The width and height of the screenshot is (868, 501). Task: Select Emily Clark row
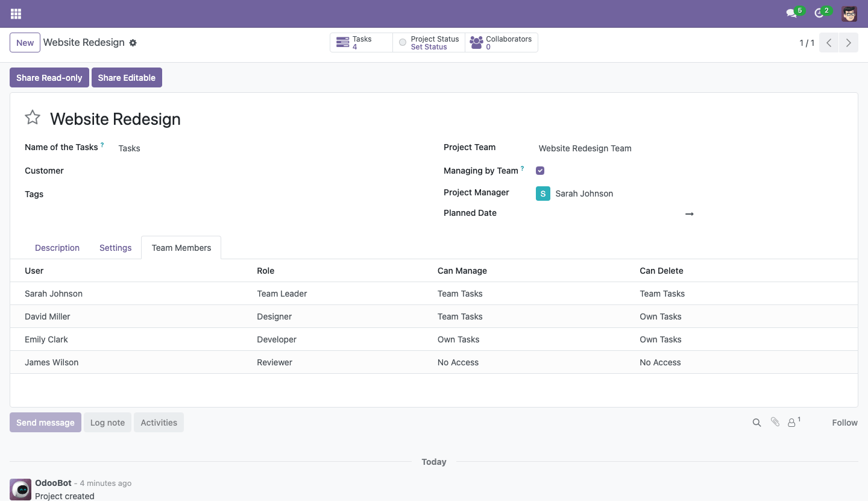point(434,339)
